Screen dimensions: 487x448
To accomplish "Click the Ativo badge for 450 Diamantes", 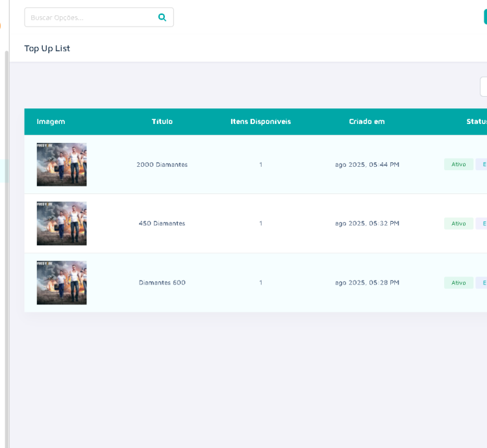I will coord(458,223).
